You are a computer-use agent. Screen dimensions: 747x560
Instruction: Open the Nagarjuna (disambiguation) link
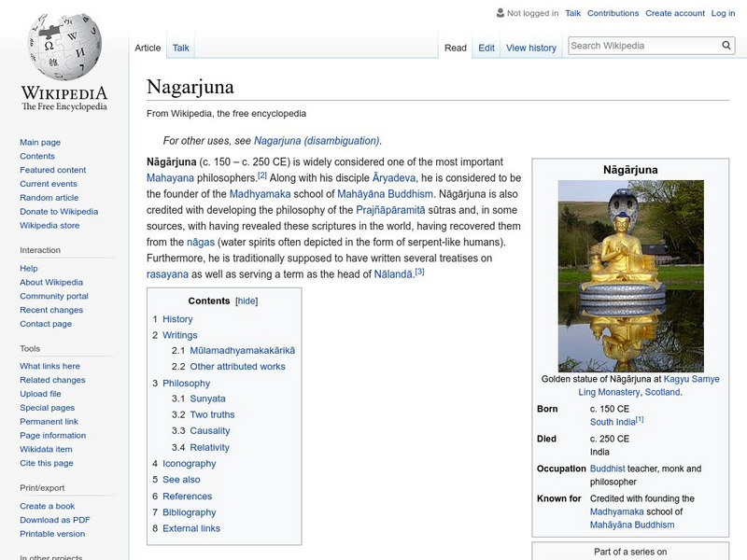tap(317, 141)
